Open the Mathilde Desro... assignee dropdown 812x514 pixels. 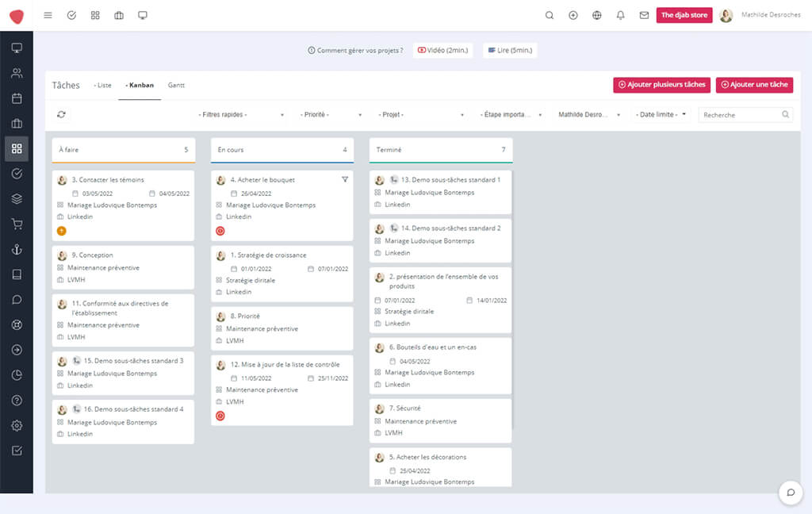pyautogui.click(x=589, y=114)
